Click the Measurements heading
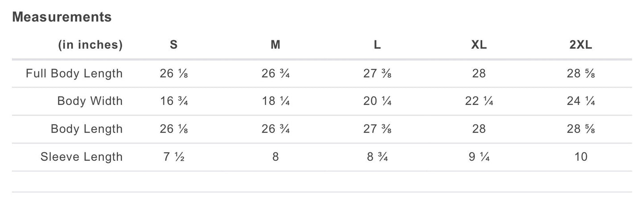The width and height of the screenshot is (644, 201). [x=62, y=17]
